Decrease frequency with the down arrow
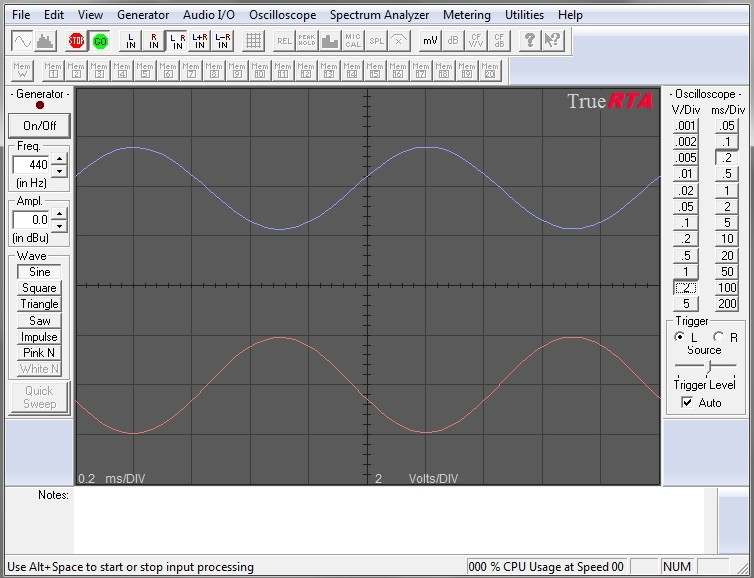 tap(59, 171)
